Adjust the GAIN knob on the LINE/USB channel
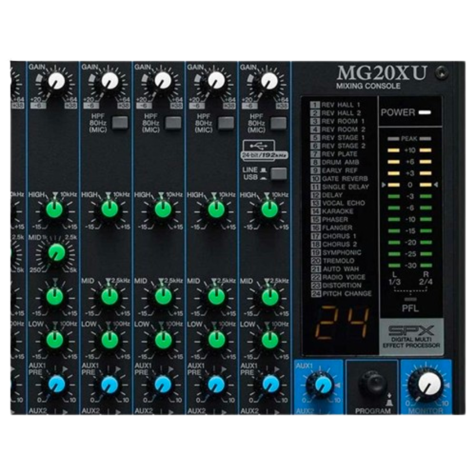476x476 pixels. [269, 81]
